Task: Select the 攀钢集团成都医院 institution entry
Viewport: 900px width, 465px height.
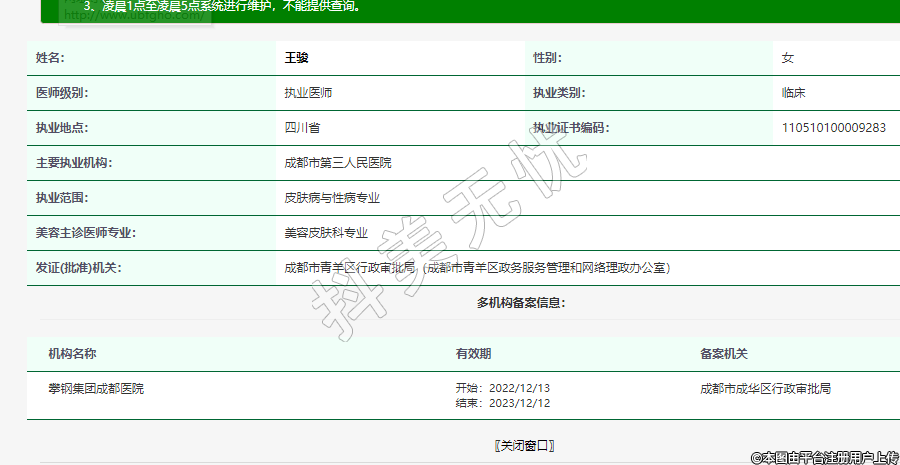Action: pyautogui.click(x=96, y=388)
